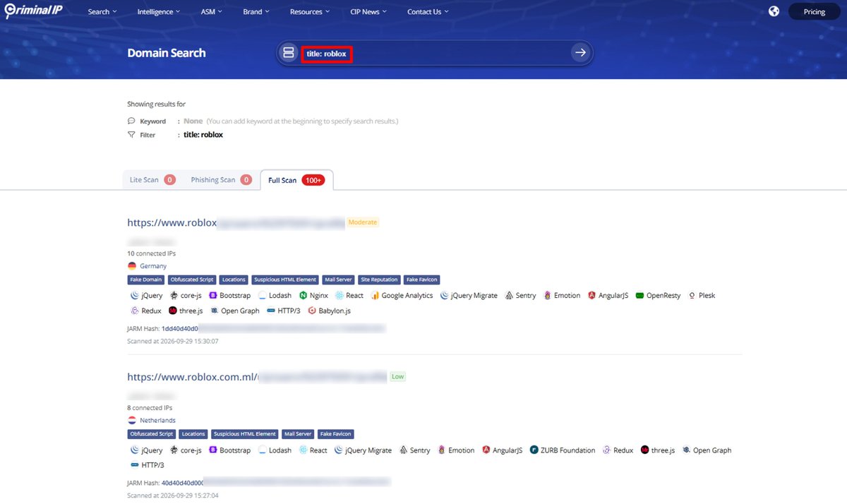Click Open Graph icon in first result
847x504 pixels.
[x=214, y=311]
